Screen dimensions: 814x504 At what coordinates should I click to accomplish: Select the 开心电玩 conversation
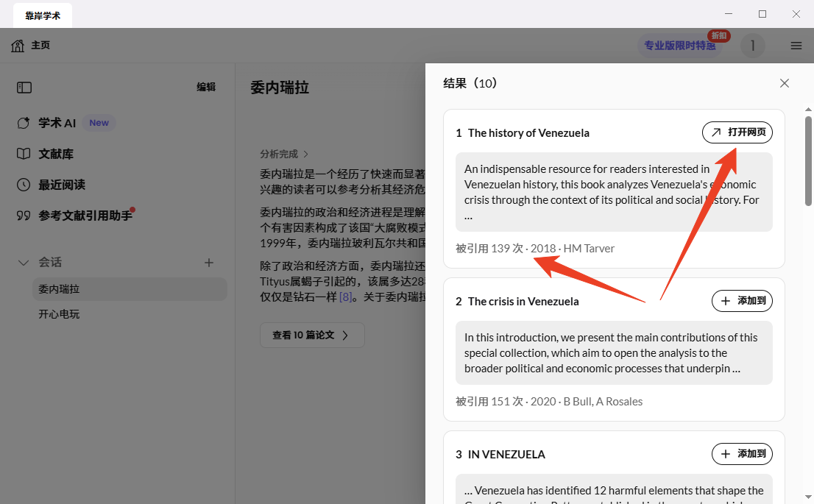tap(59, 314)
